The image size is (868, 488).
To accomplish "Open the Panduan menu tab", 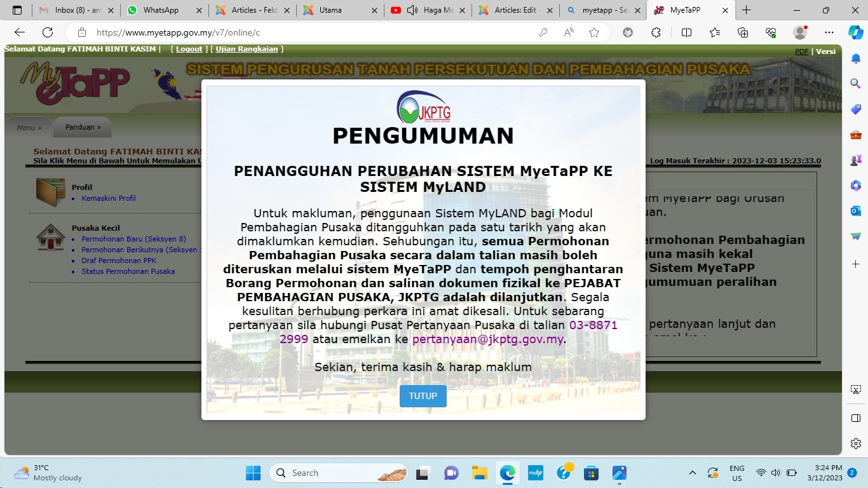I will (83, 127).
